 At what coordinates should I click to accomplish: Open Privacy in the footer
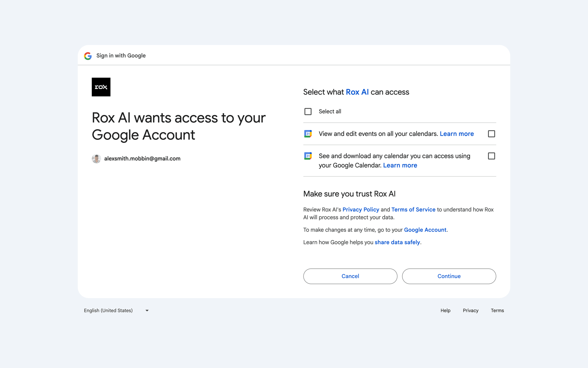[x=470, y=311]
